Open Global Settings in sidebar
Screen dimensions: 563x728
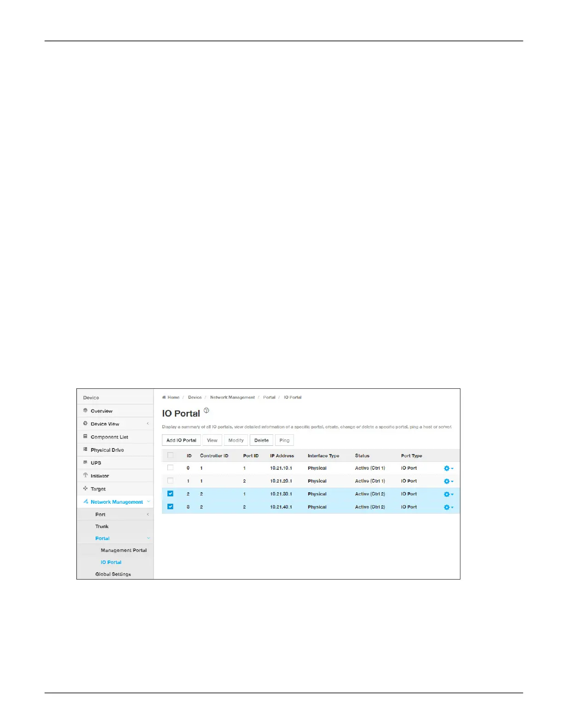[x=113, y=574]
